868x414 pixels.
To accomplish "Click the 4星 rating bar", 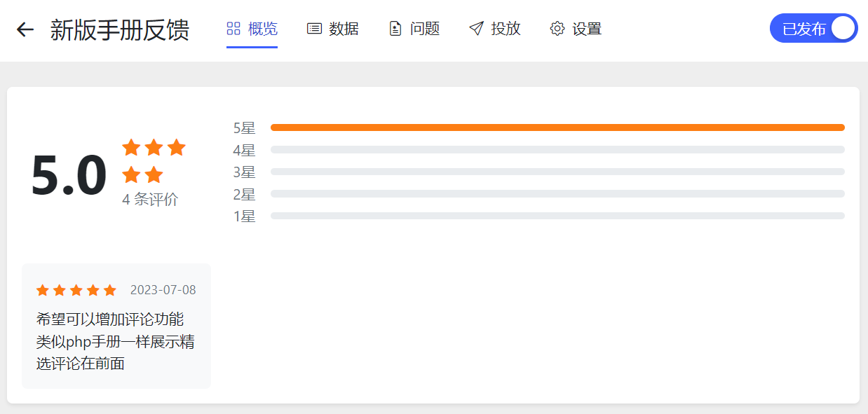I will 557,149.
